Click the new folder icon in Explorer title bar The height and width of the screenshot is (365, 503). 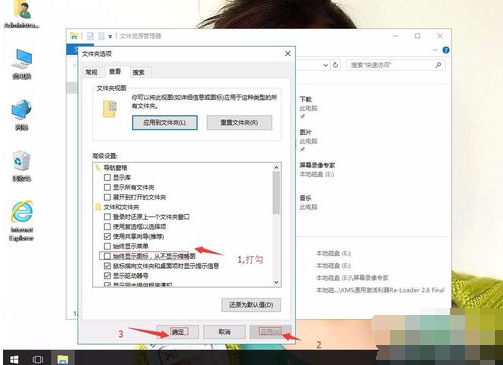tap(101, 36)
